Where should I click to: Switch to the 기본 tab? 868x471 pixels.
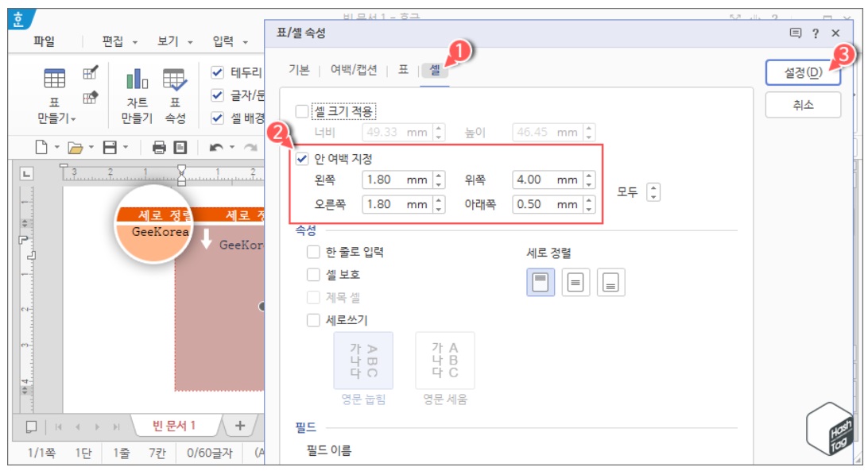click(x=299, y=70)
